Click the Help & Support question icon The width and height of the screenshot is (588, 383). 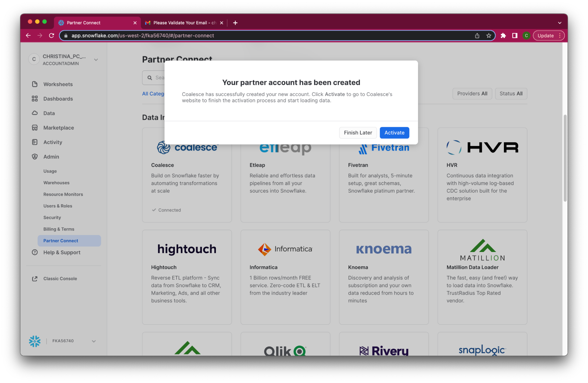tap(35, 252)
